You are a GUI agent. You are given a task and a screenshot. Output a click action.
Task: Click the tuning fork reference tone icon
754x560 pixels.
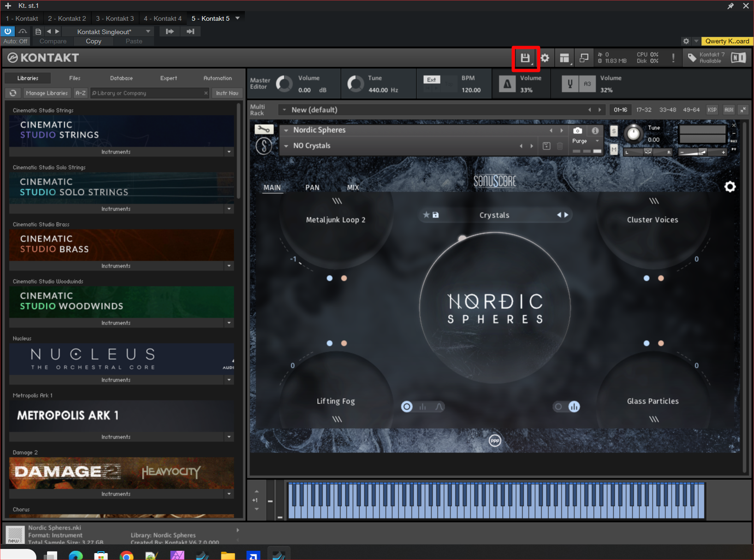pyautogui.click(x=570, y=84)
